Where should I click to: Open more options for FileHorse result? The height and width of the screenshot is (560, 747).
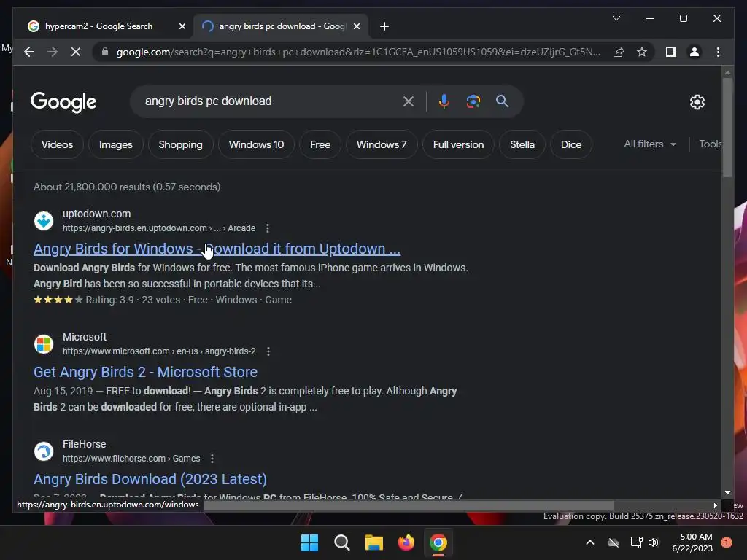coord(212,459)
